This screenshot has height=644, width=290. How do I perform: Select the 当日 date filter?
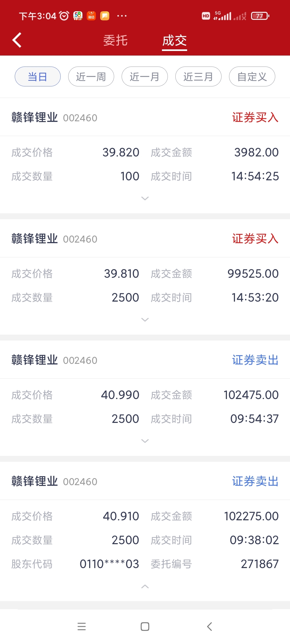pyautogui.click(x=38, y=76)
